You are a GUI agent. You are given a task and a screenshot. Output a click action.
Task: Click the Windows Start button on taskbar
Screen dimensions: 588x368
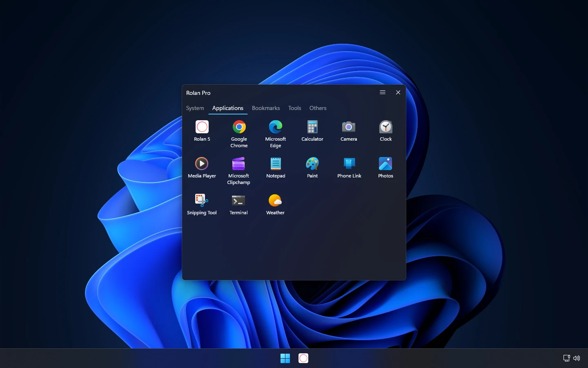(x=285, y=359)
